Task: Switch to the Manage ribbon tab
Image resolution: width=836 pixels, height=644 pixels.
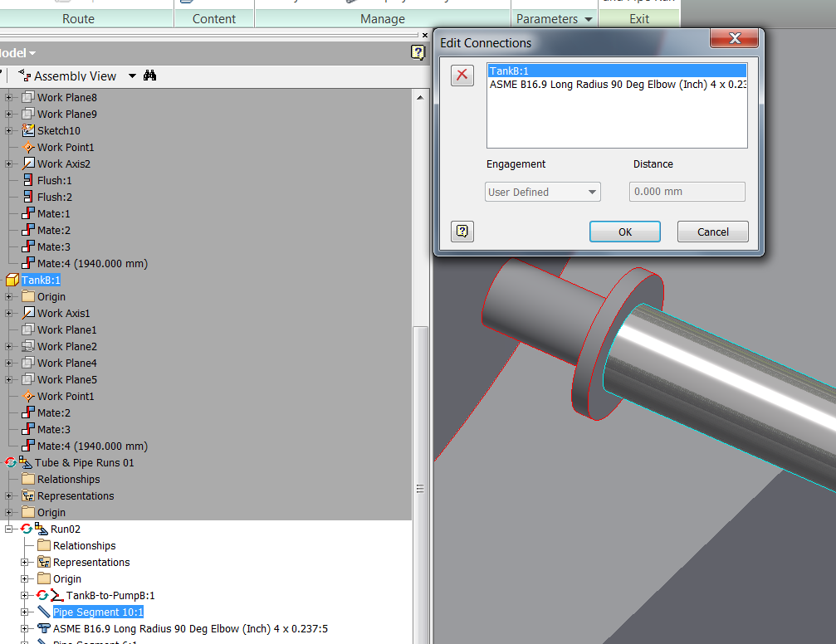Action: [381, 18]
